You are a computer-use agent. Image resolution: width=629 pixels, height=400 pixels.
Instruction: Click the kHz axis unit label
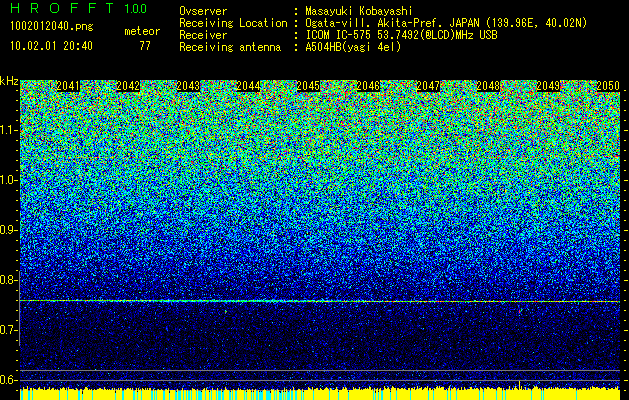[9, 81]
